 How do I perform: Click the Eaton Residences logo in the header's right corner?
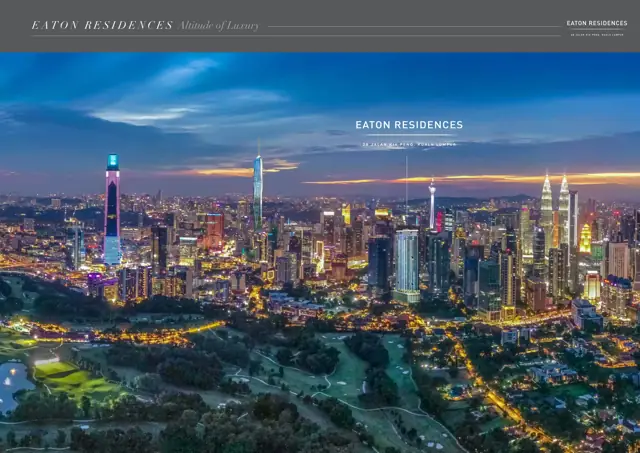coord(597,28)
